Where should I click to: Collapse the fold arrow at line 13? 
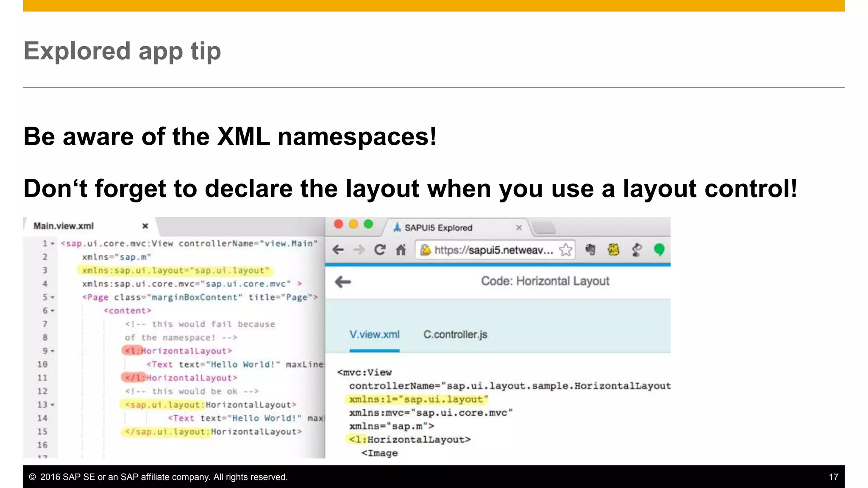point(53,405)
